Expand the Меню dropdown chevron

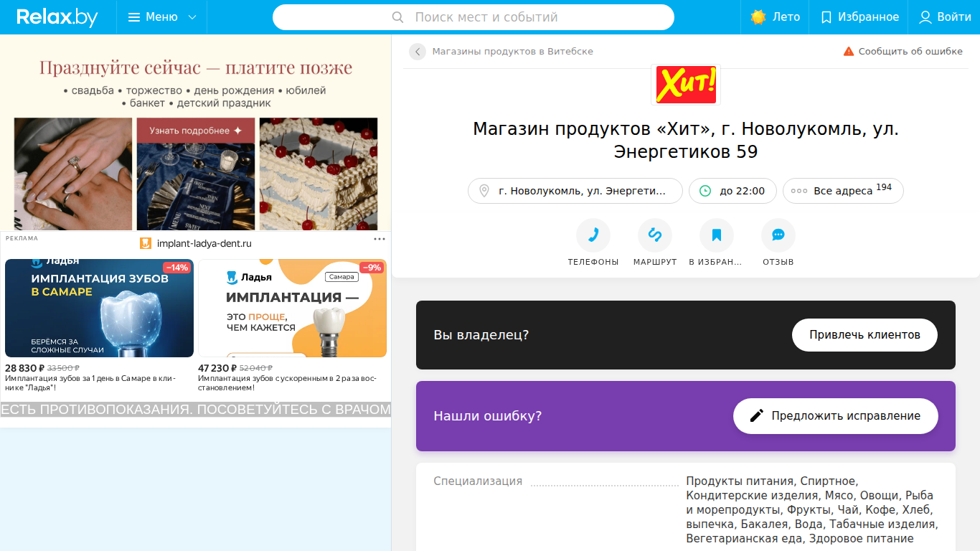click(192, 17)
